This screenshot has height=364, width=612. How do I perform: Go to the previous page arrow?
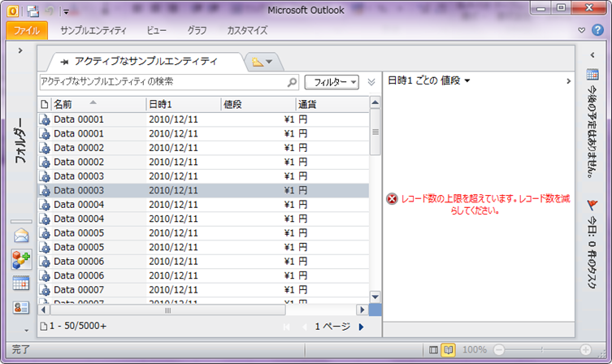coord(305,327)
